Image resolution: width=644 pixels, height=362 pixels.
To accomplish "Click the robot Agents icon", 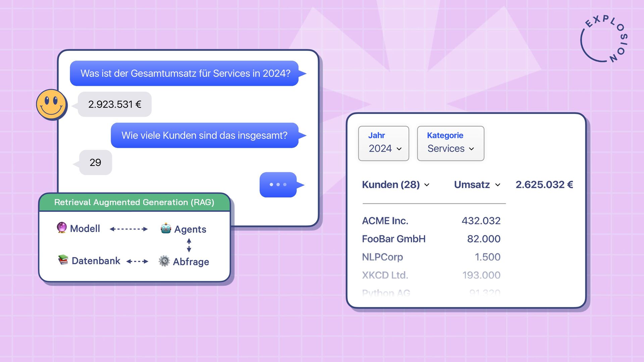I will coord(166,228).
